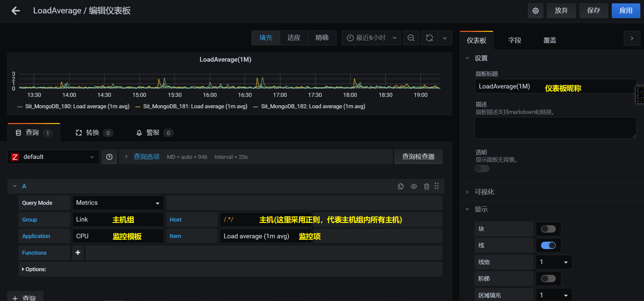Open the 区域填充 area fill dropdown
This screenshot has width=644, height=301.
554,295
